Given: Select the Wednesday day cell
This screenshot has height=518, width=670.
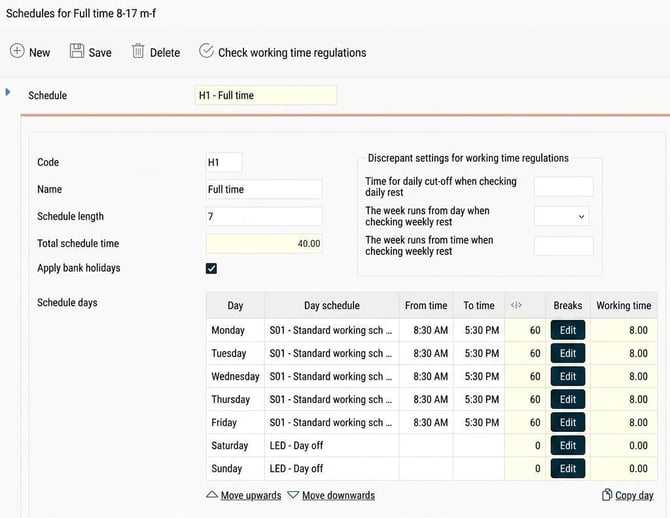Looking at the screenshot, I should point(235,376).
